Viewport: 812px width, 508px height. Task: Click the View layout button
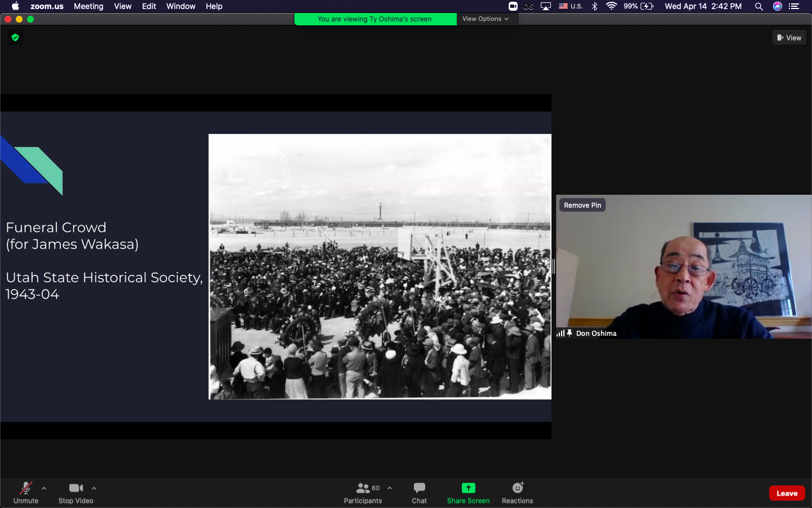coord(789,38)
